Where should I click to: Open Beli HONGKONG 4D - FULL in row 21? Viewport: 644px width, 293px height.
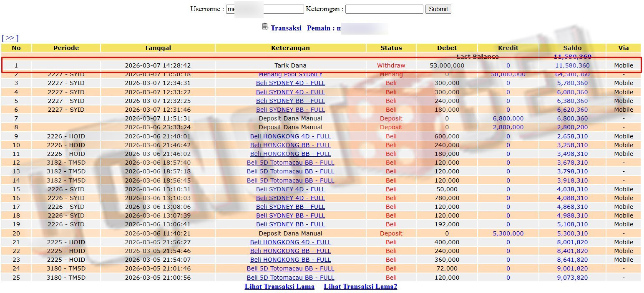290,242
